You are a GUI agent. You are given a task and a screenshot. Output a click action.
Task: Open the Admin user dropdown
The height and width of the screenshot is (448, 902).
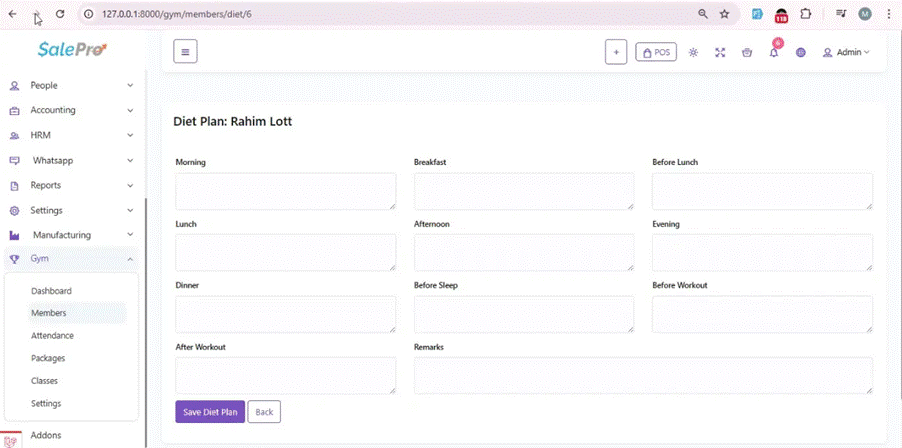click(x=846, y=52)
